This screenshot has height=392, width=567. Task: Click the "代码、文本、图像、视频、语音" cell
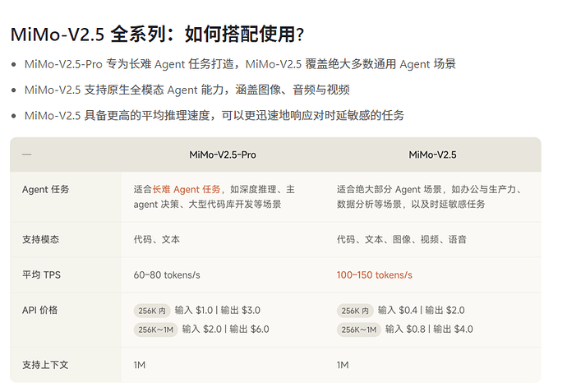[401, 239]
